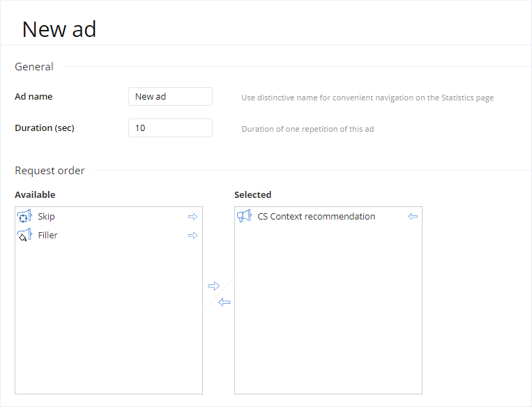Screen dimensions: 532x407
Task: Click the Filler megaphone icon
Action: click(x=25, y=235)
